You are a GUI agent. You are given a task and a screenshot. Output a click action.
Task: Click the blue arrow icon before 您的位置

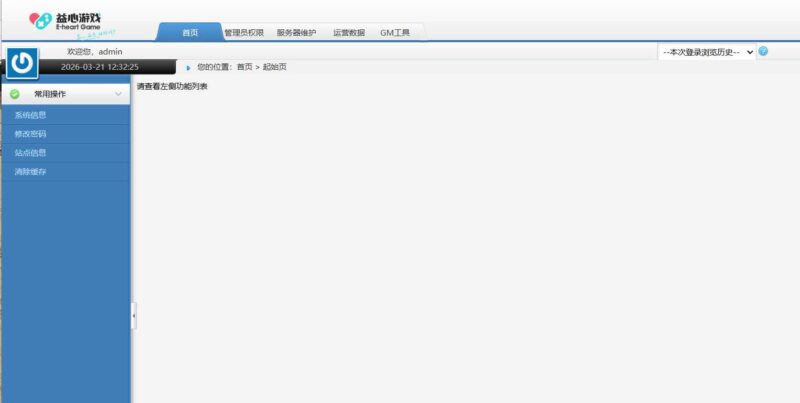188,67
